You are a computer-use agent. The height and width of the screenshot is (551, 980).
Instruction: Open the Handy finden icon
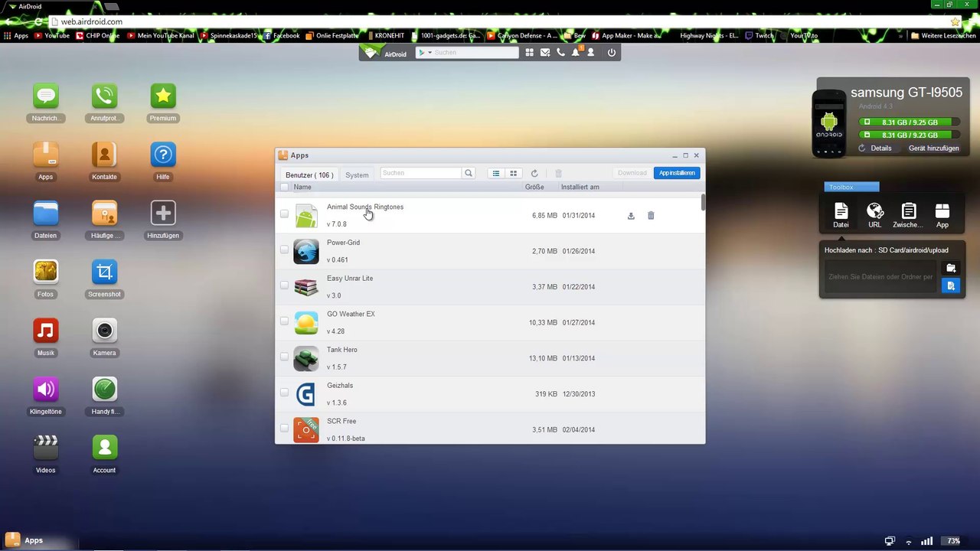coord(104,390)
